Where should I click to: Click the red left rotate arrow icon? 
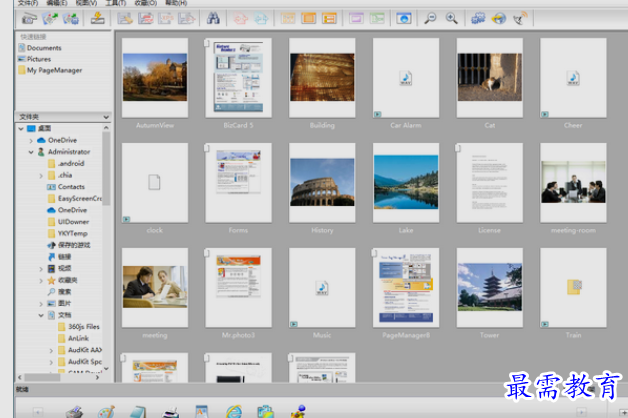[241, 18]
